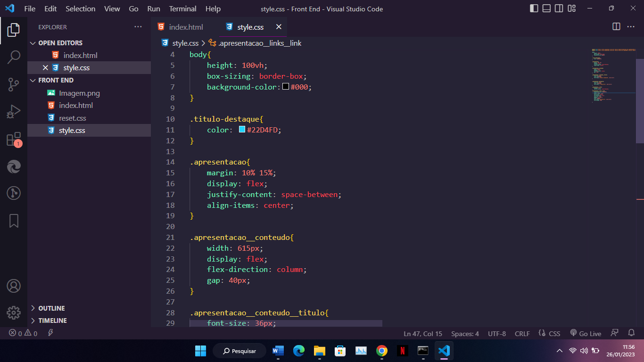This screenshot has width=644, height=362.
Task: Toggle secondary side bar layout button
Action: pos(559,8)
